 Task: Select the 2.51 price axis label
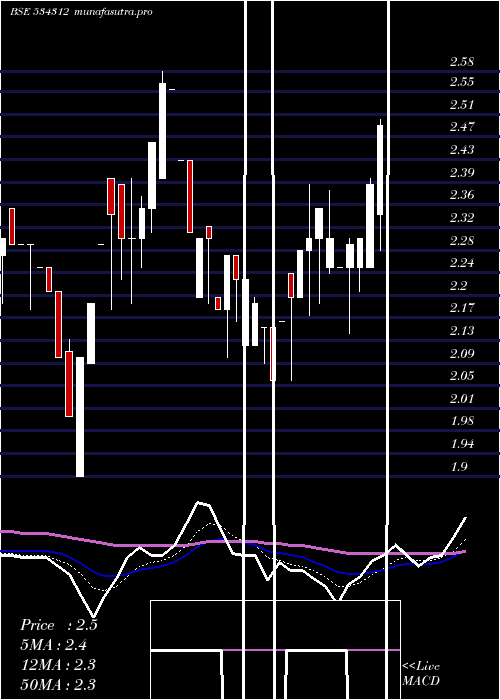click(462, 104)
